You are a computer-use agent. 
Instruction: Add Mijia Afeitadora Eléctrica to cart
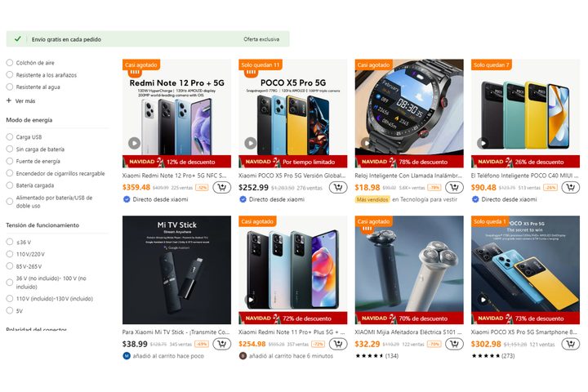click(x=453, y=345)
